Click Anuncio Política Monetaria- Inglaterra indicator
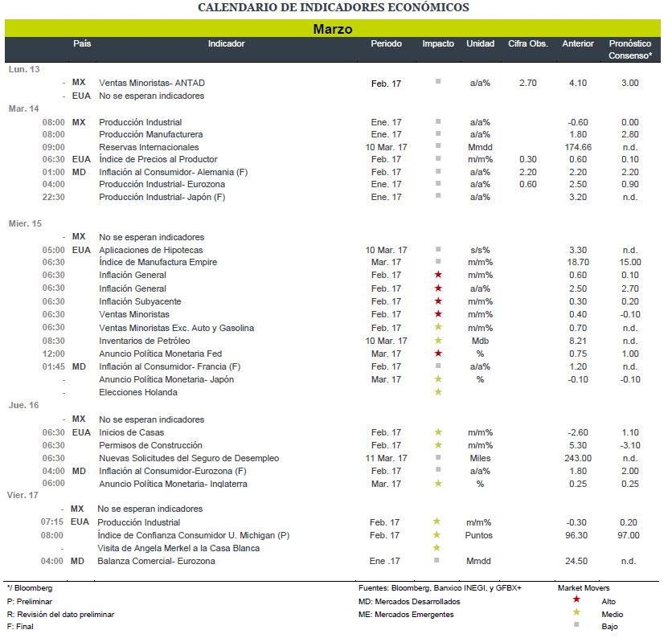 pos(173,484)
